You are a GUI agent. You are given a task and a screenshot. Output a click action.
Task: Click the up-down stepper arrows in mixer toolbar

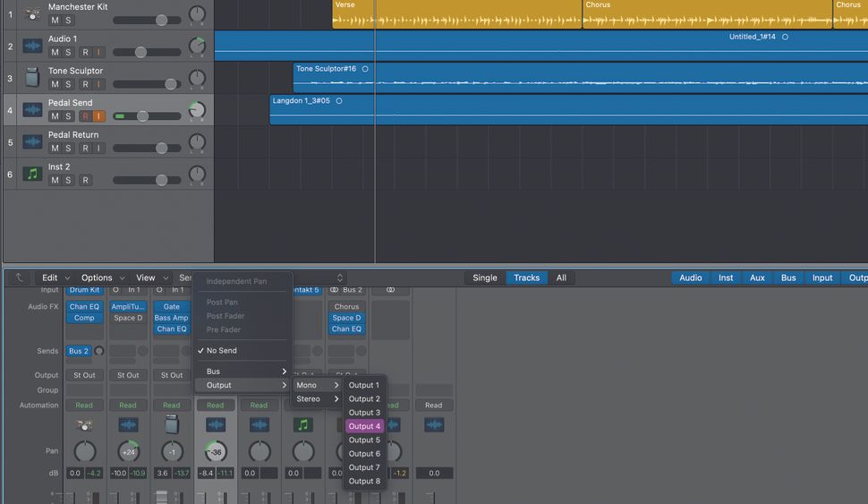point(340,278)
